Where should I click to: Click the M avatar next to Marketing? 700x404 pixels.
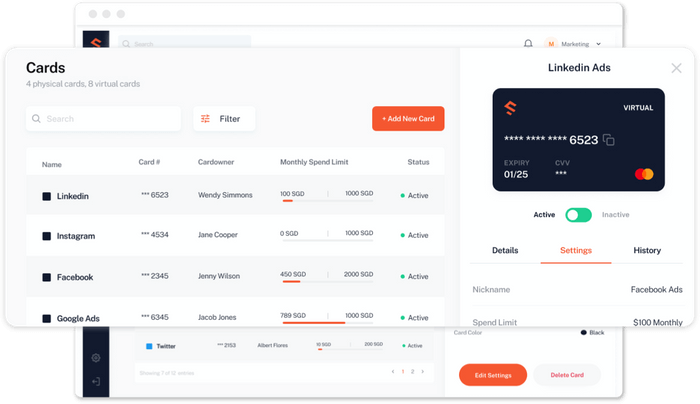(x=551, y=43)
